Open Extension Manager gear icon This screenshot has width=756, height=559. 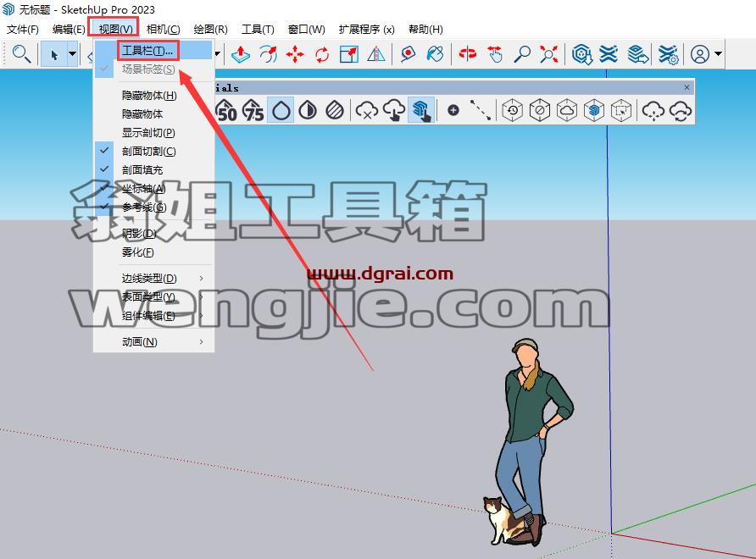click(x=668, y=54)
